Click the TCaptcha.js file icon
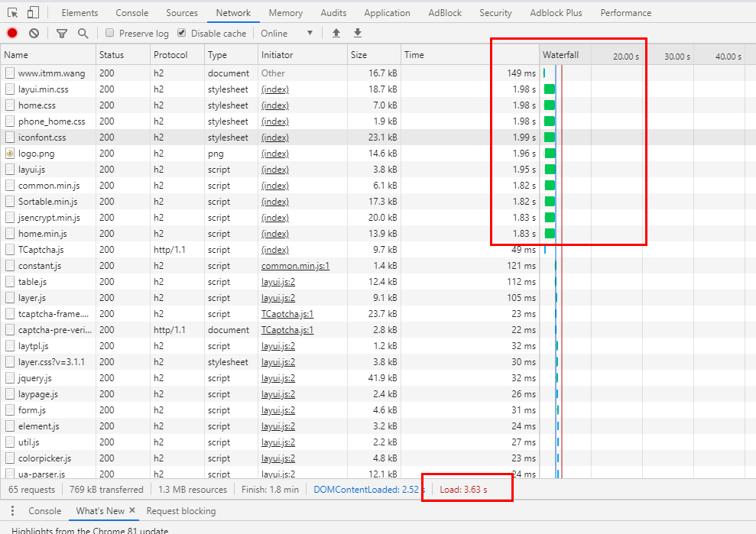The image size is (756, 534). (x=10, y=250)
